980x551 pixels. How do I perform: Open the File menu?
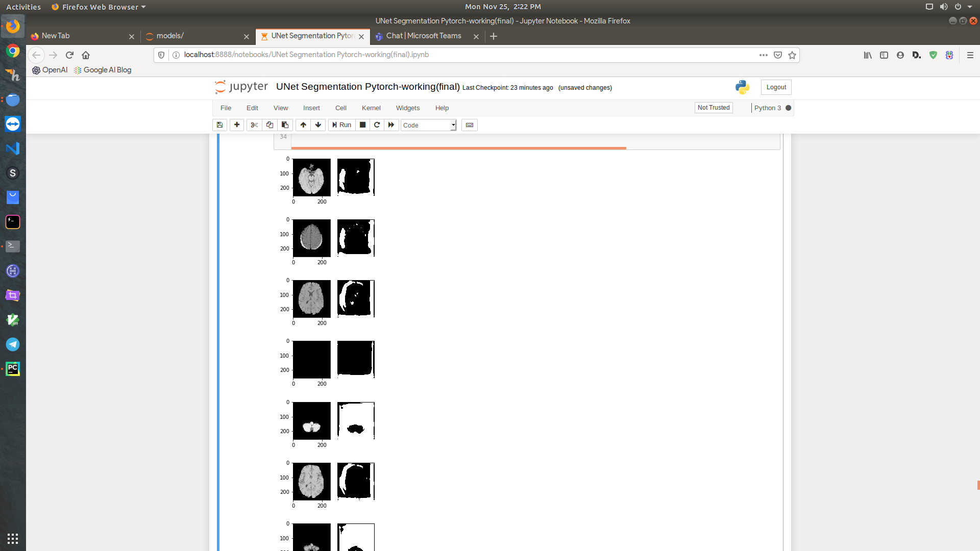pyautogui.click(x=226, y=108)
